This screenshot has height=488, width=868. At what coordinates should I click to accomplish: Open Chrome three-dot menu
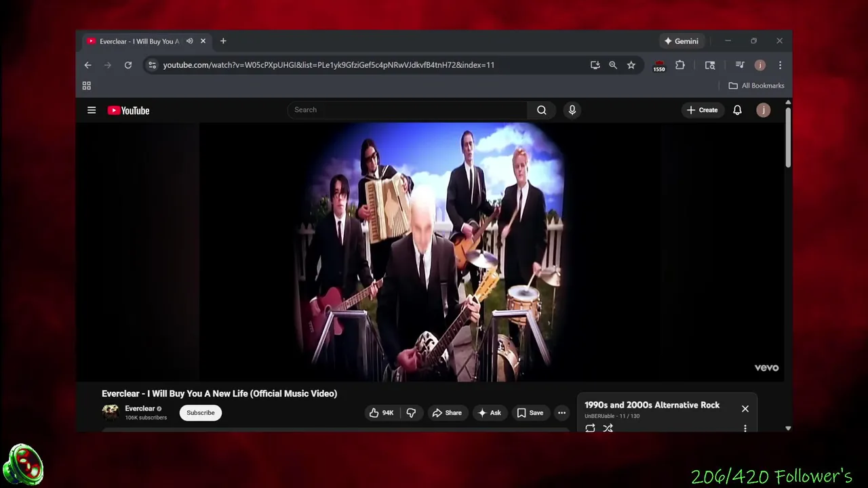[780, 65]
